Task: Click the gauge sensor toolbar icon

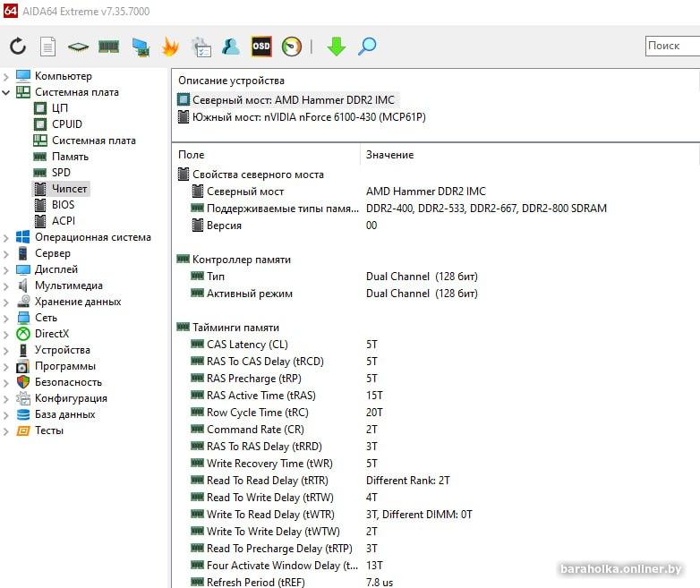Action: pos(292,47)
